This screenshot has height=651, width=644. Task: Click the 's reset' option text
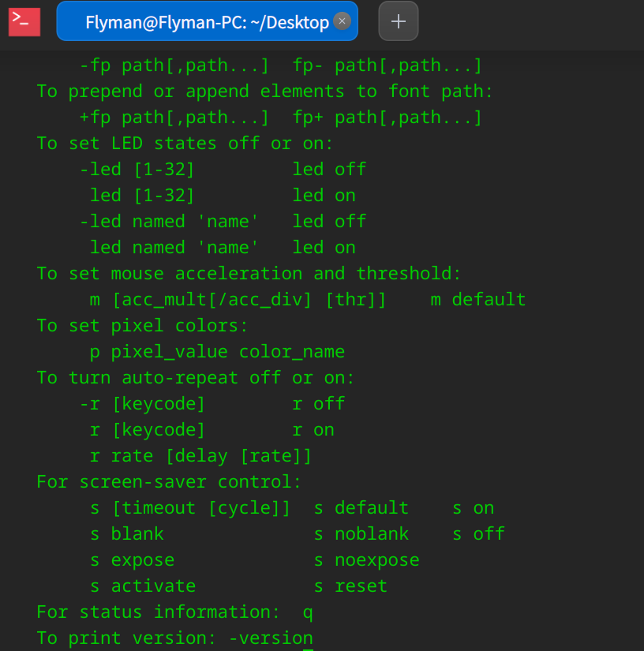tap(350, 586)
